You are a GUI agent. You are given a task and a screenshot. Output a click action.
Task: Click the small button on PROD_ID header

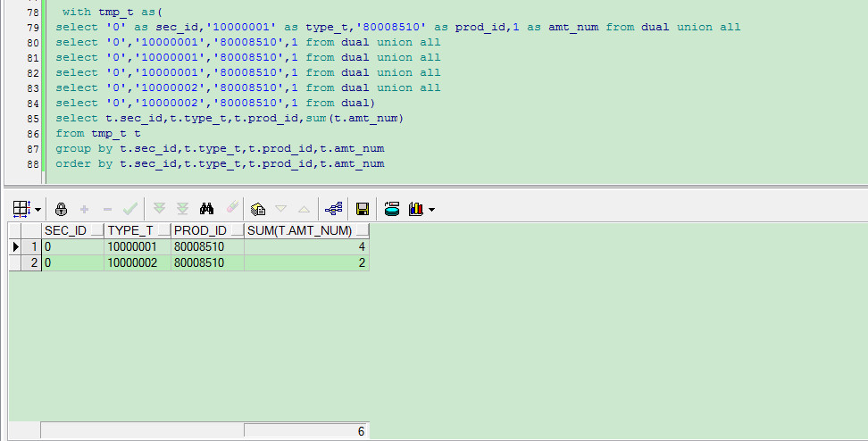(x=237, y=231)
